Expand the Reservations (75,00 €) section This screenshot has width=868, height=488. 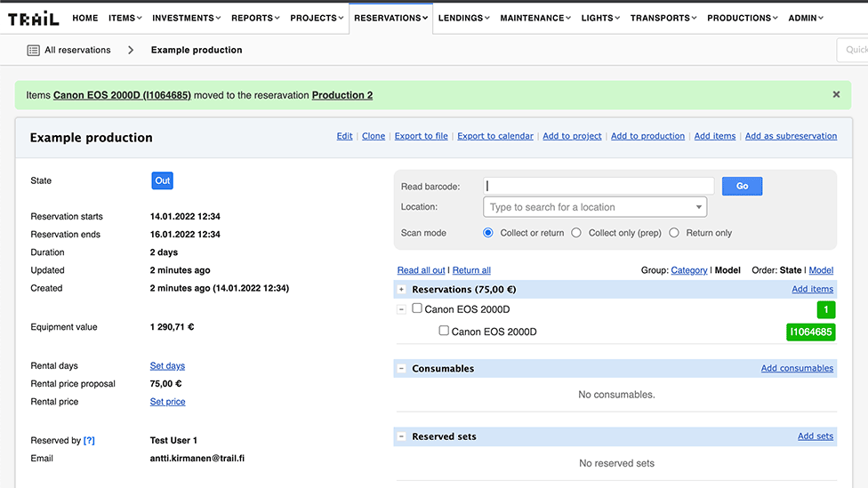coord(401,290)
